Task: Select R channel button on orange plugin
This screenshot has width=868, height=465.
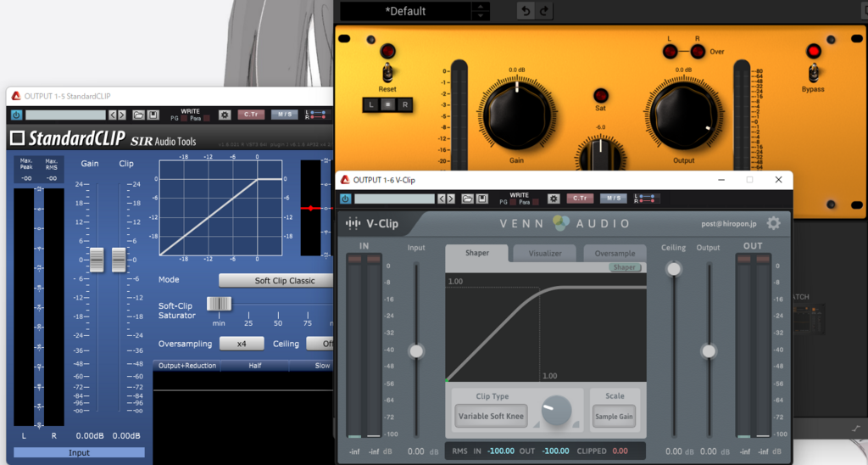Action: 405,104
